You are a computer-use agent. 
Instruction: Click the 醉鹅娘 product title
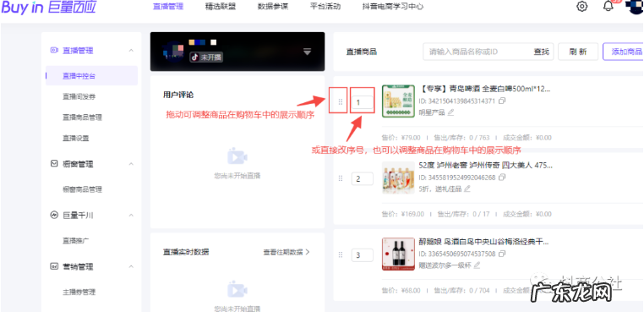483,242
